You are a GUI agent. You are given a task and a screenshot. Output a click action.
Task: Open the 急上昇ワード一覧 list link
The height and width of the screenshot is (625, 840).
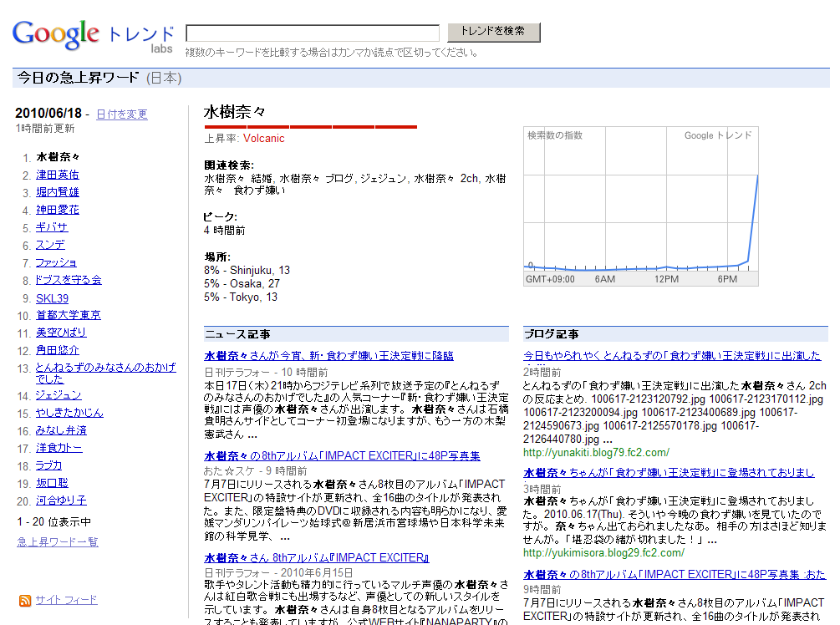pos(57,541)
